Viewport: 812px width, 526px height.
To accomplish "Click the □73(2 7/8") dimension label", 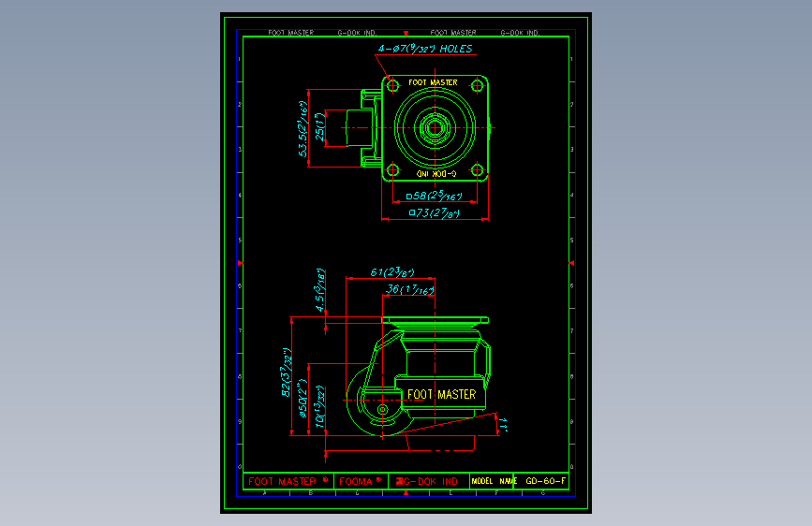I will (434, 212).
